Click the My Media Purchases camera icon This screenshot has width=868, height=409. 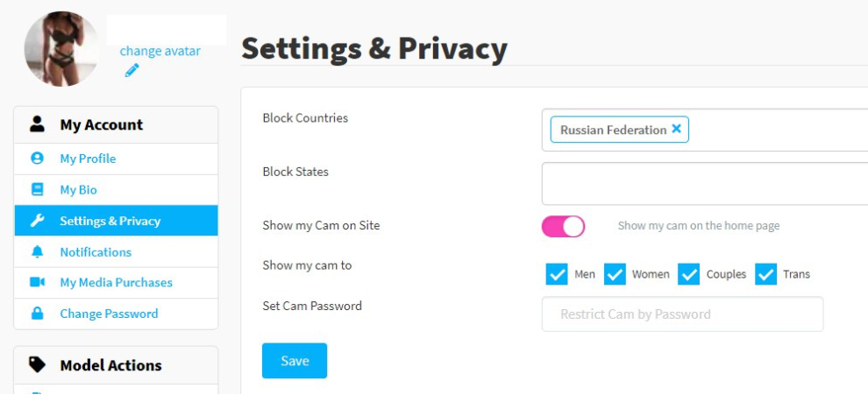37,283
